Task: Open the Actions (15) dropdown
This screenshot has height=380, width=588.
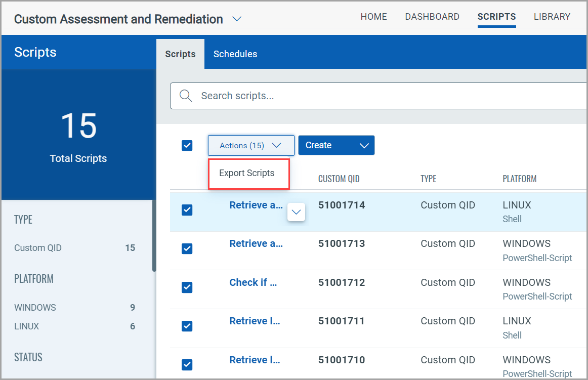Action: tap(251, 145)
